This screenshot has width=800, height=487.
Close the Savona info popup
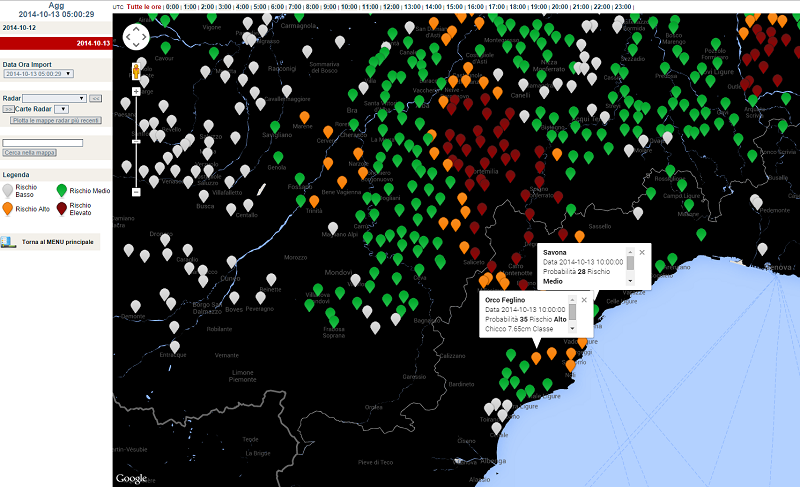click(642, 252)
